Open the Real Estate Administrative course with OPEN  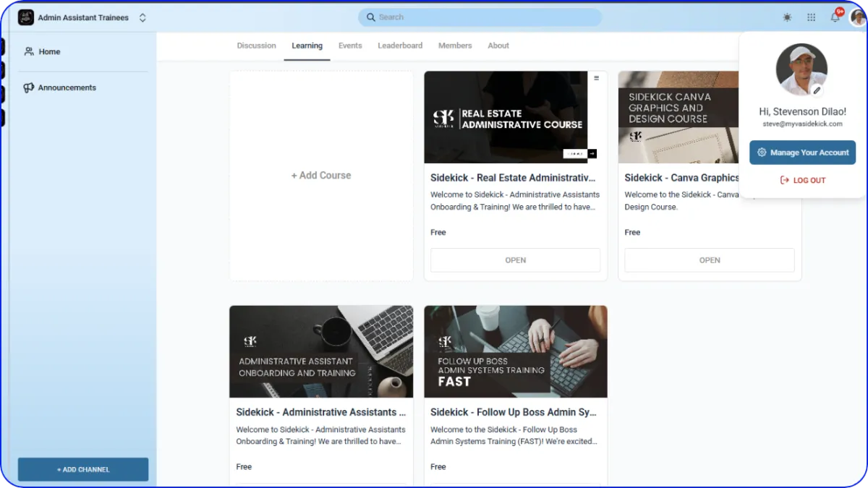[515, 260]
